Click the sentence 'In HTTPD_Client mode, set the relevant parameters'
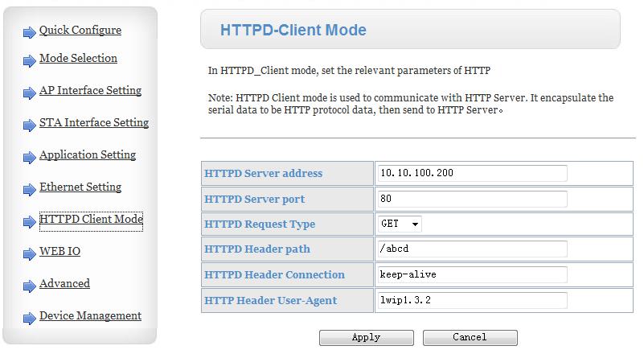 click(349, 71)
